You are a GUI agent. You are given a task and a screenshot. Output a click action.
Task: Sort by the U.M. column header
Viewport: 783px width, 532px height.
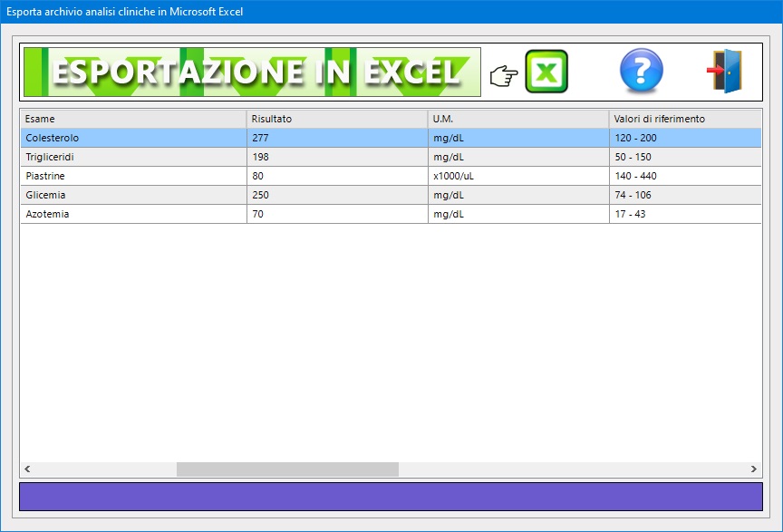(x=518, y=119)
